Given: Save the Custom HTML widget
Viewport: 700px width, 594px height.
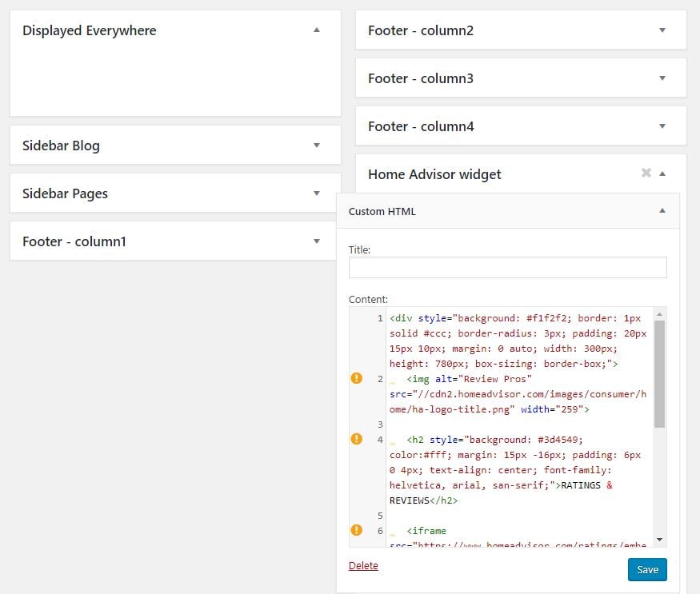Looking at the screenshot, I should point(647,569).
